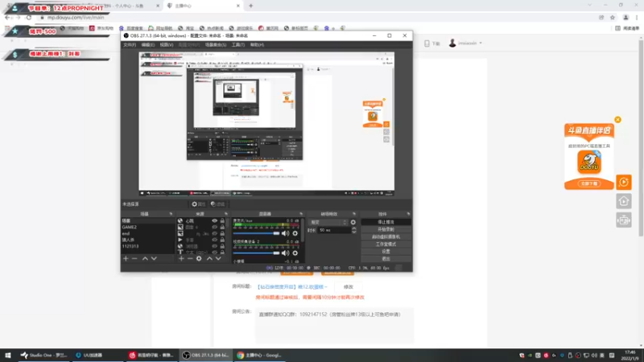Screen dimensions: 644x362
Task: Move selected source down
Action: coord(218,258)
